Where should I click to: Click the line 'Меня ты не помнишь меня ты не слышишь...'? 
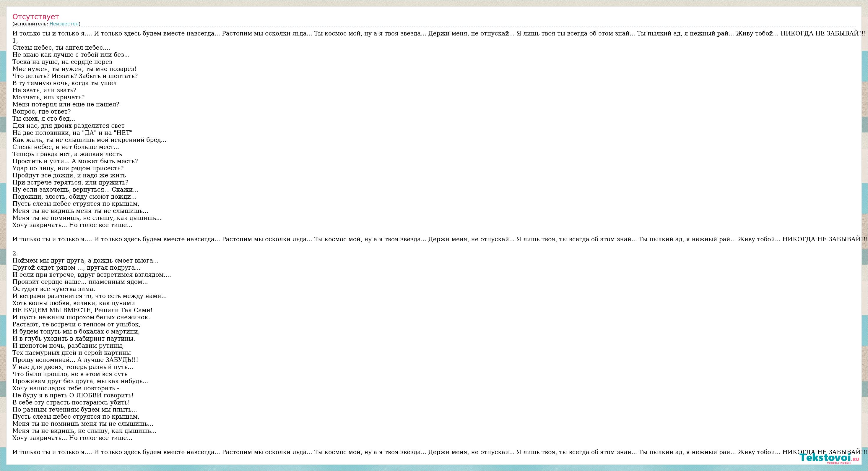pos(83,424)
